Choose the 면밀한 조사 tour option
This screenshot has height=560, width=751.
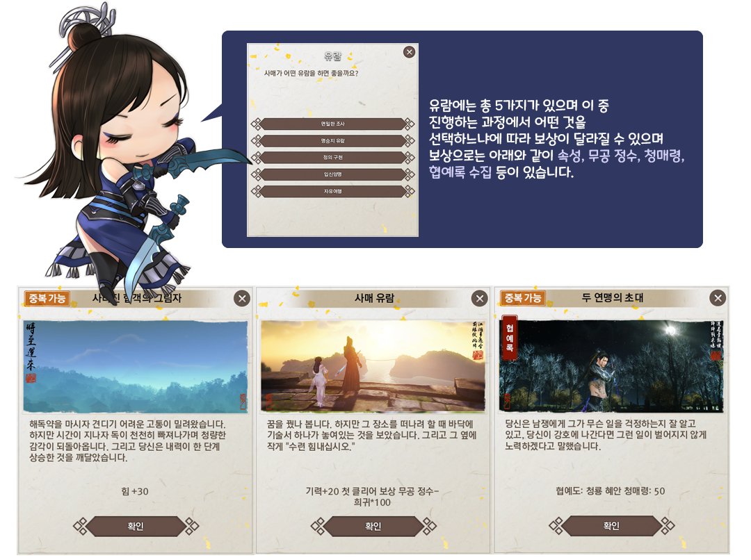click(x=333, y=124)
